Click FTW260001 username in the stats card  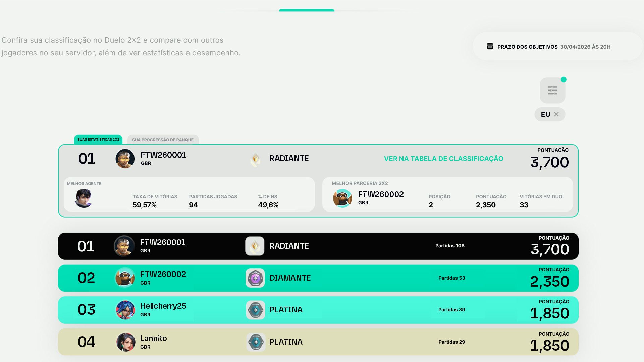point(163,155)
